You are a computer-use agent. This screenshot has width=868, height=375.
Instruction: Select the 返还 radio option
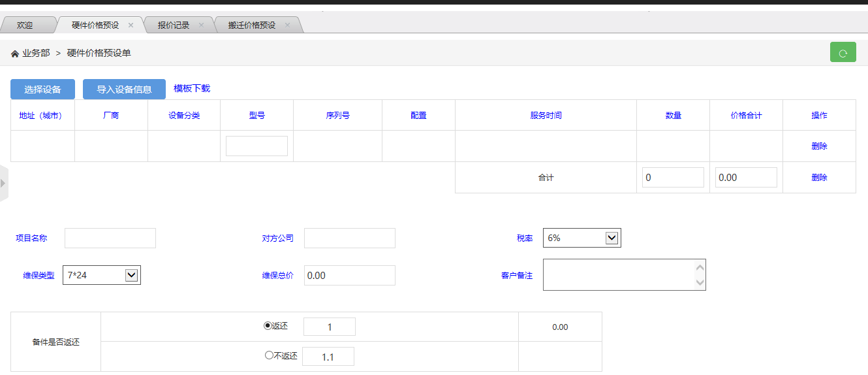(x=267, y=326)
